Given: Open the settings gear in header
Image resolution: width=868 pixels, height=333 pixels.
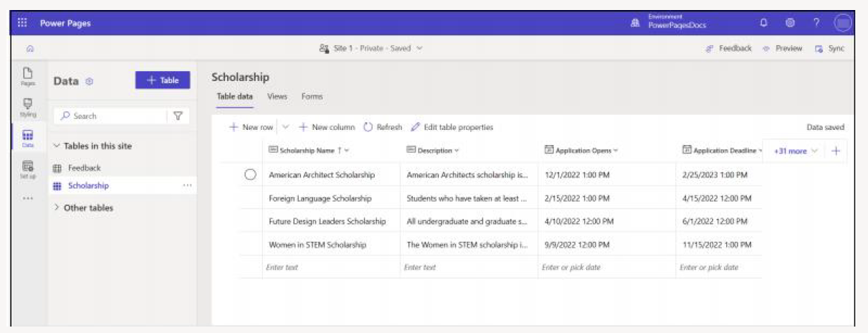Looking at the screenshot, I should [789, 24].
